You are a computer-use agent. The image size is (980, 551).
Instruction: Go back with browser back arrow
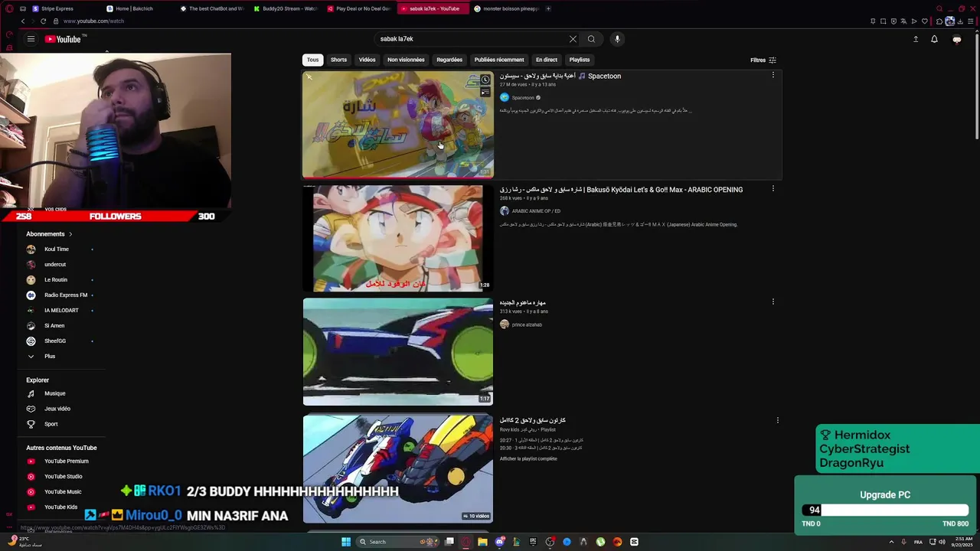point(23,21)
